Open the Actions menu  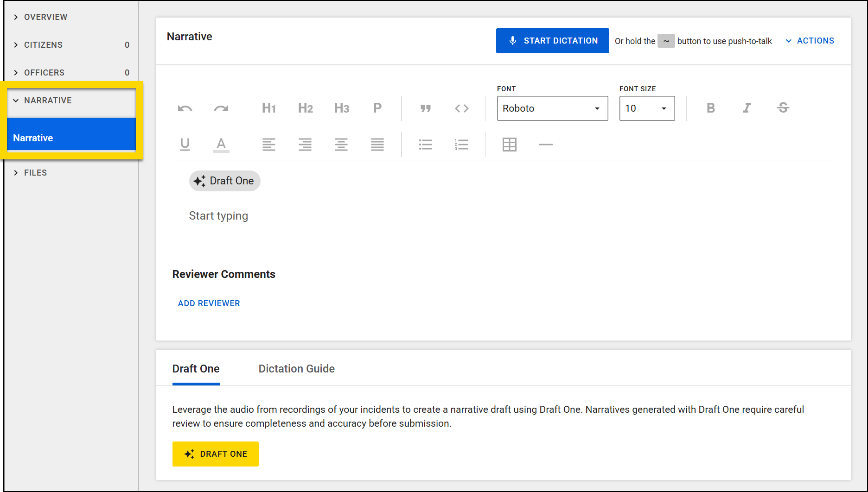point(809,40)
